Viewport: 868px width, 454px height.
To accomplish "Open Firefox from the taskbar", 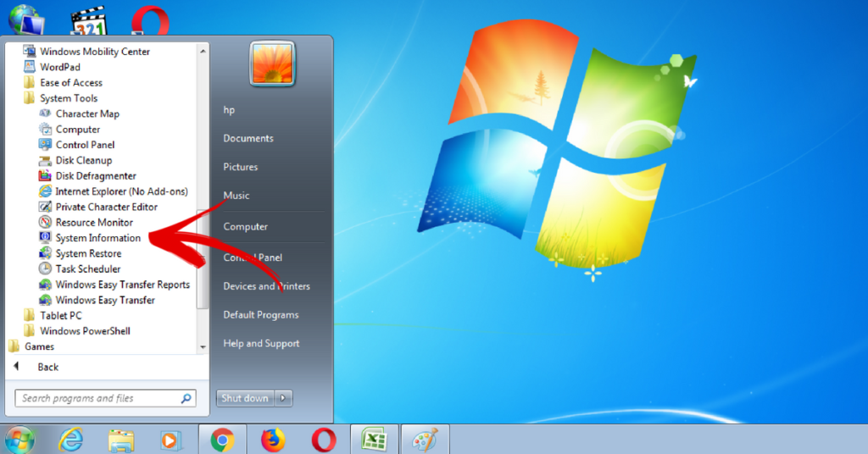I will point(272,440).
